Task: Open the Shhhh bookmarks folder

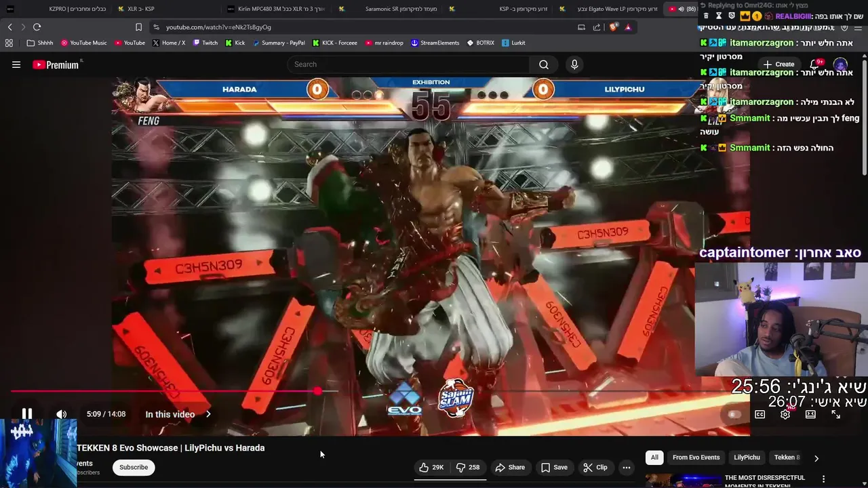Action: point(40,43)
